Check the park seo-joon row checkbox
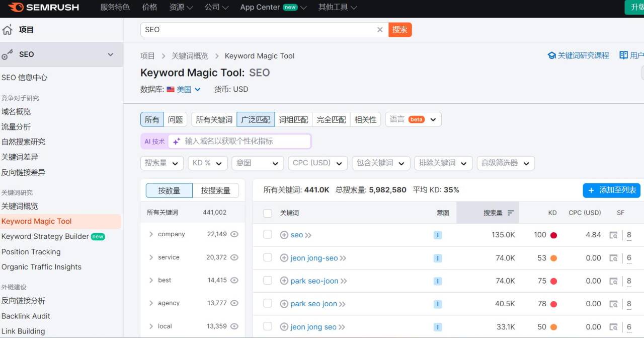The width and height of the screenshot is (644, 338). [x=268, y=281]
